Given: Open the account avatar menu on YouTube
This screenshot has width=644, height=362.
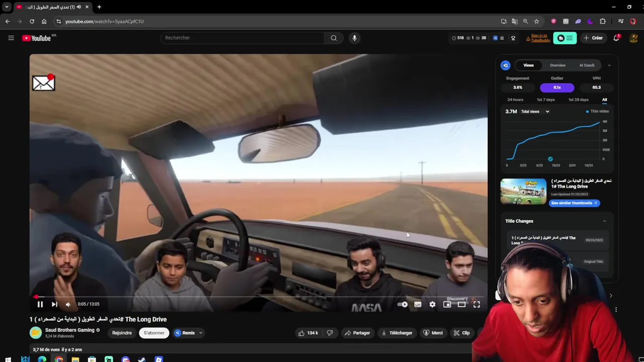Looking at the screenshot, I should pyautogui.click(x=633, y=38).
